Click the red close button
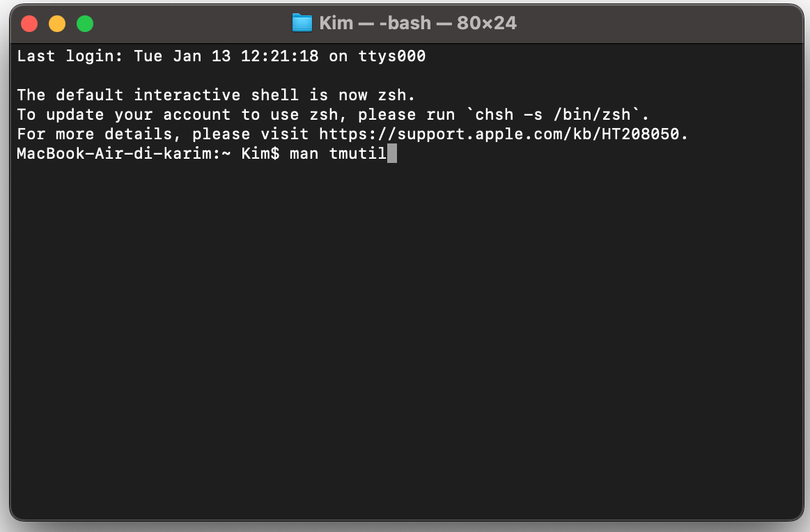The width and height of the screenshot is (810, 532). 29,23
